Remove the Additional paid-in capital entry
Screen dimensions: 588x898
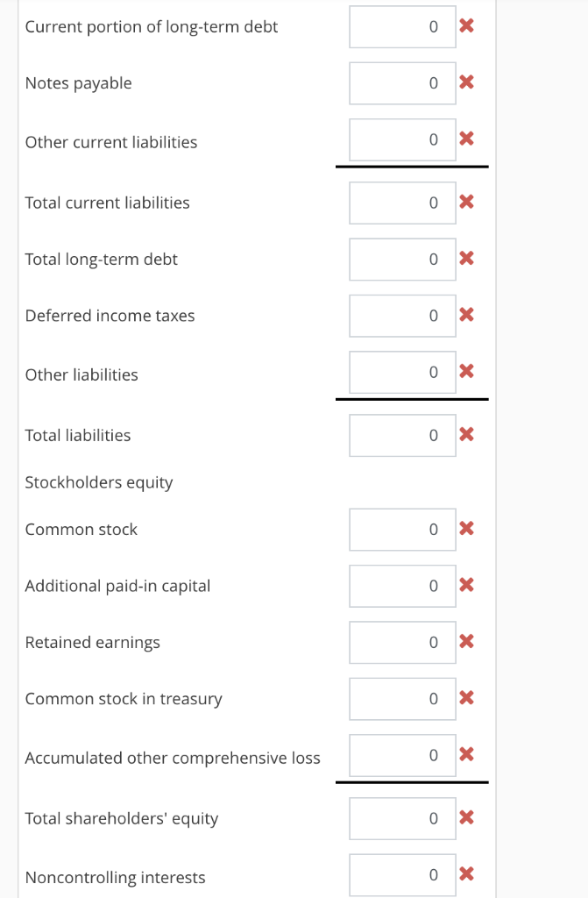coord(466,585)
